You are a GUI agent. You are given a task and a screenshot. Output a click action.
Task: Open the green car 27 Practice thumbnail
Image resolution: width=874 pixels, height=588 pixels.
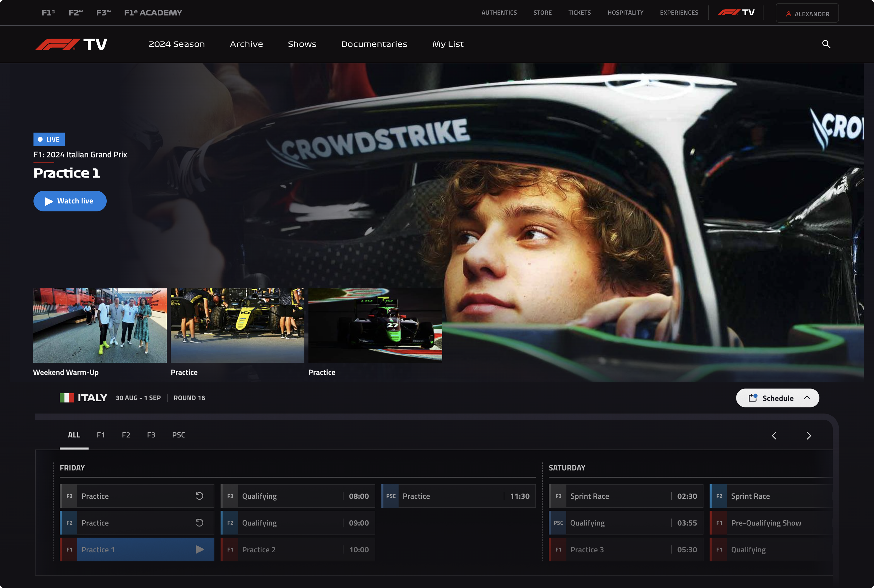[375, 326]
